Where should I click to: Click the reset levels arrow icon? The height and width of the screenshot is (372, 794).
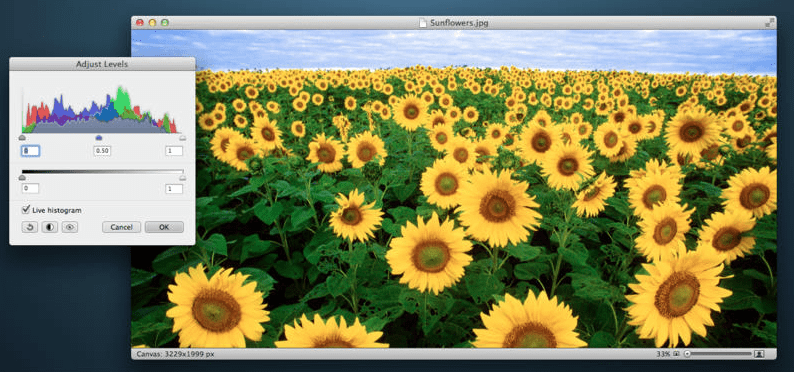pos(30,227)
